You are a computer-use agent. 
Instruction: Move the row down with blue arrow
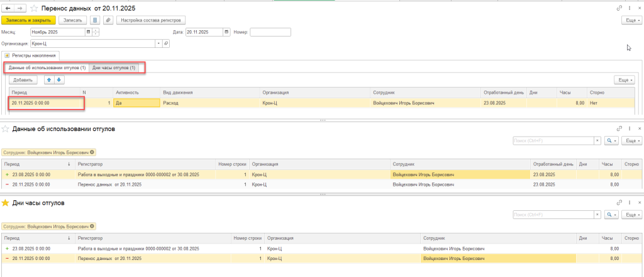point(59,80)
